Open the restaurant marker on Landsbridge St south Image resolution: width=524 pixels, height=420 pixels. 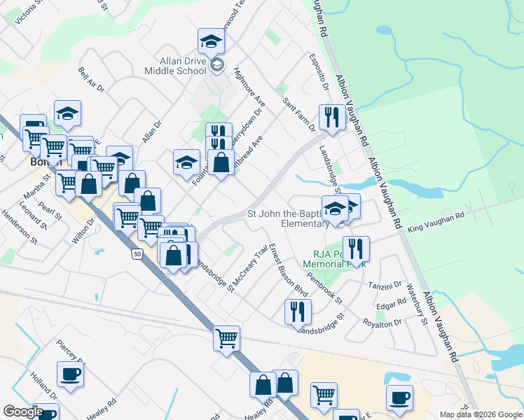(298, 314)
